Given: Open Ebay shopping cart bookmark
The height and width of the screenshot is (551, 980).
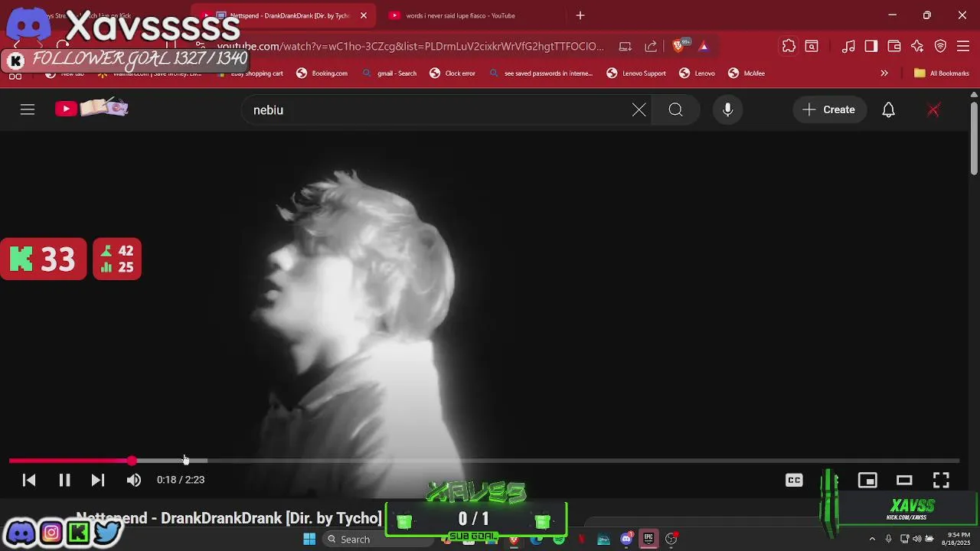Looking at the screenshot, I should tap(250, 73).
